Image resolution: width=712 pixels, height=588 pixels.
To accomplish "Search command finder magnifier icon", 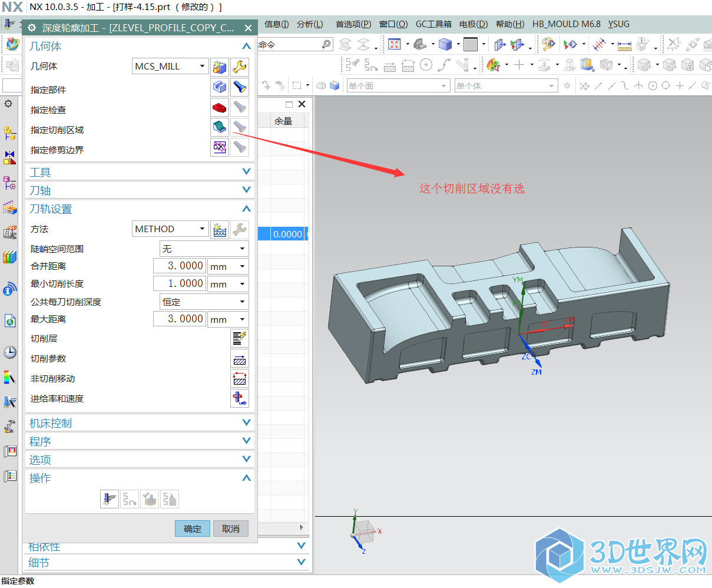I will [326, 44].
